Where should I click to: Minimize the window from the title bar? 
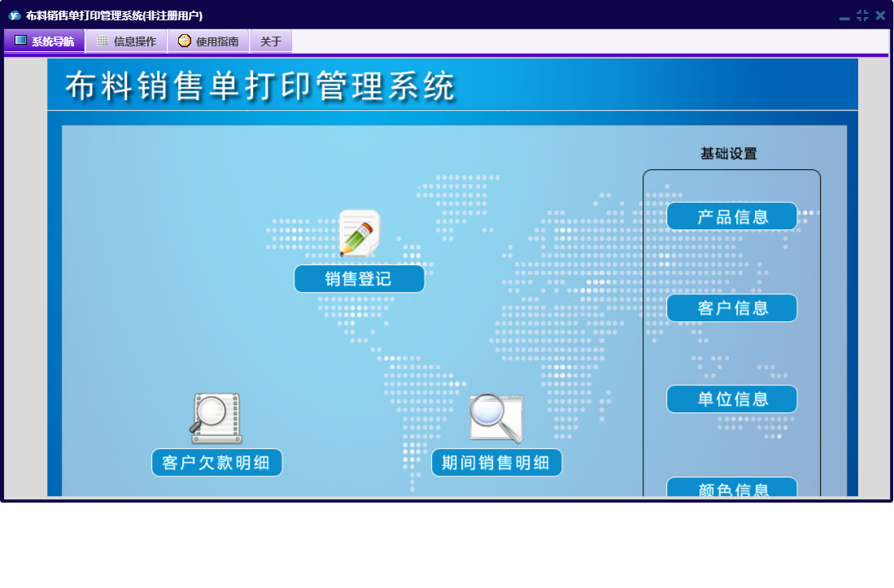[x=844, y=16]
